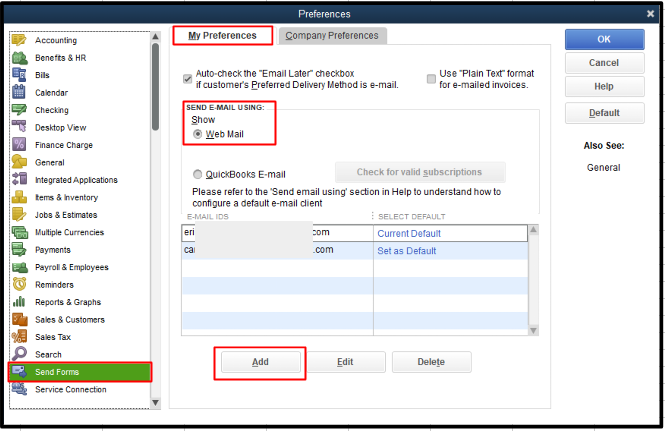The height and width of the screenshot is (431, 665).
Task: Click the Send Forms icon
Action: tap(19, 372)
